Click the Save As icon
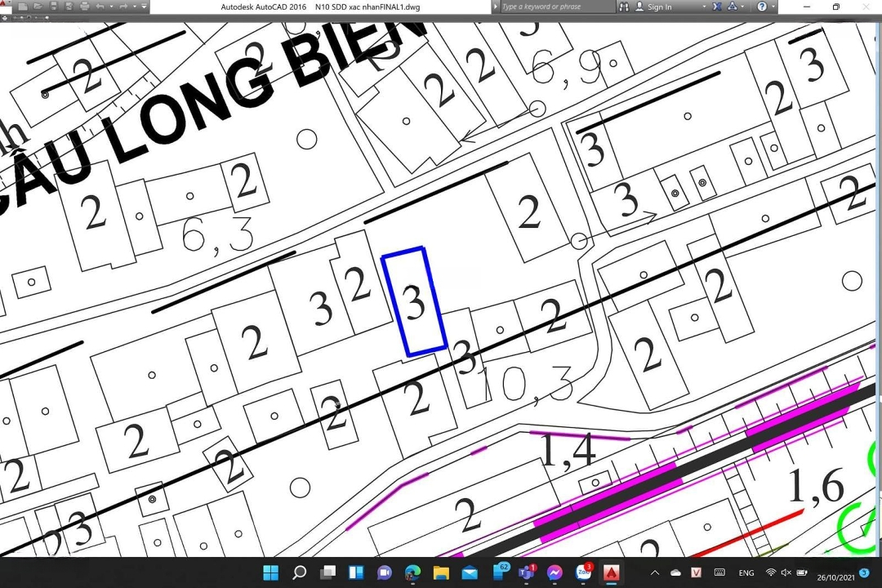Screen dimensions: 882x588 pyautogui.click(x=68, y=7)
